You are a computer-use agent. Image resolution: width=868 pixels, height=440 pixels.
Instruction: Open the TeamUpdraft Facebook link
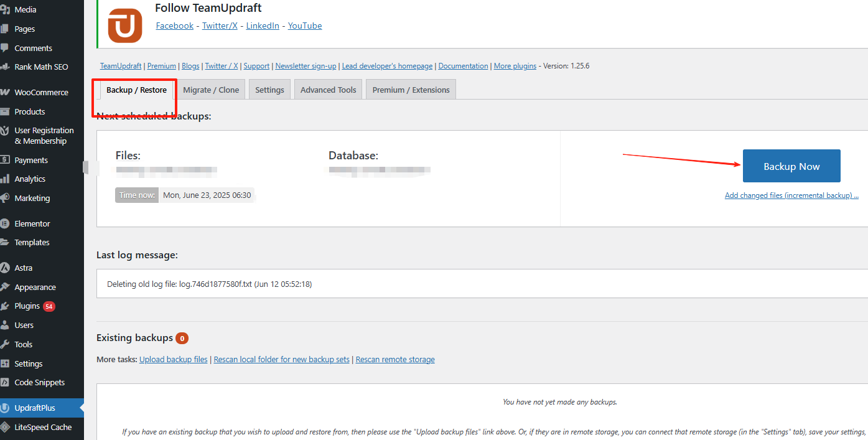[174, 26]
